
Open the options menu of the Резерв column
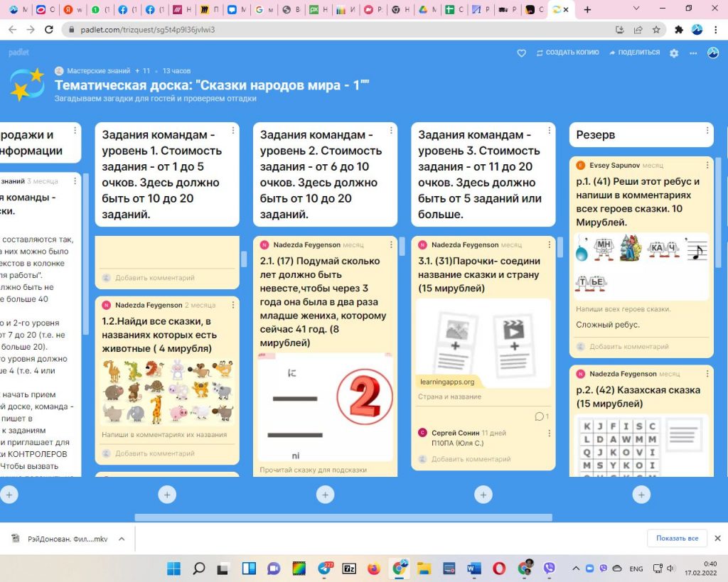(707, 131)
